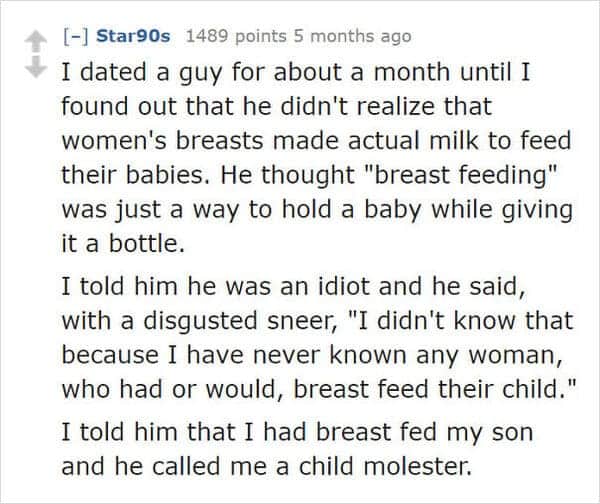This screenshot has width=600, height=504.
Task: Collapse the comment with the [–] toggle
Action: (x=75, y=36)
